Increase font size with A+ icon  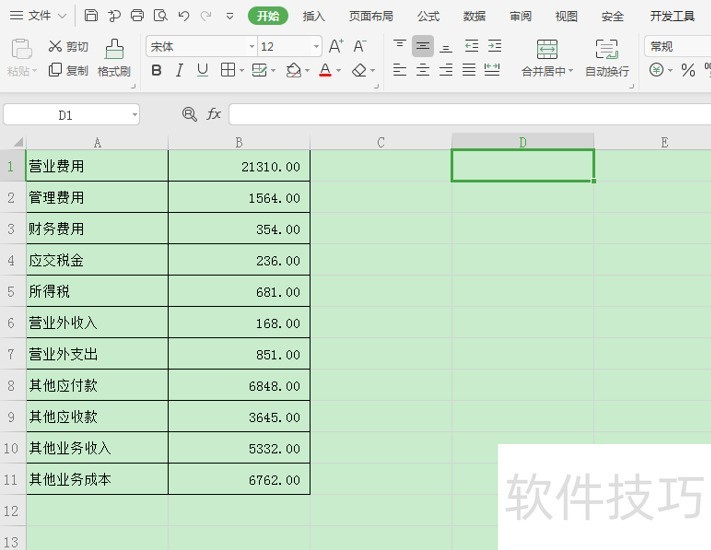tap(336, 46)
